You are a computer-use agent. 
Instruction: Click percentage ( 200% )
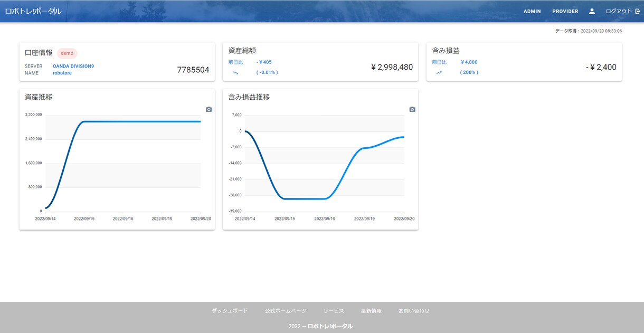pyautogui.click(x=469, y=73)
